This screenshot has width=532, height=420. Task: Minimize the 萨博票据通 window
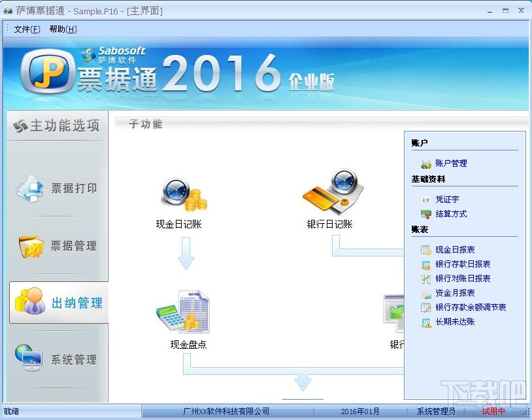[x=490, y=11]
